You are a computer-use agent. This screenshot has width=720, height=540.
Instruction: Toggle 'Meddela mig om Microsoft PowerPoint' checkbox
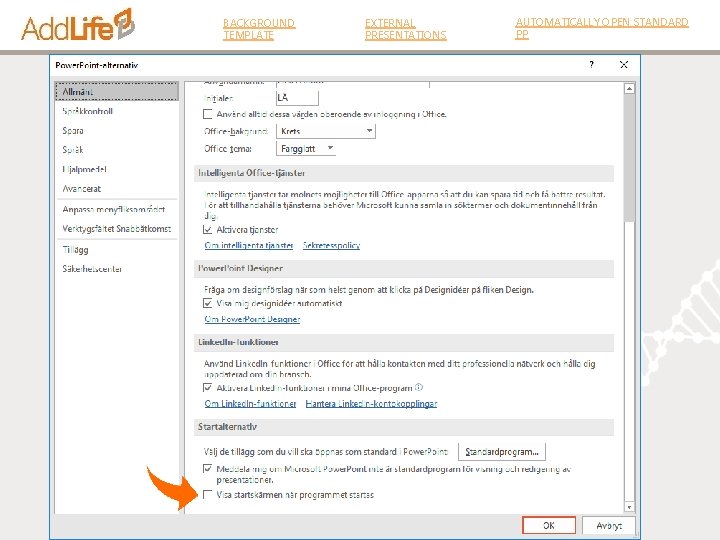coord(208,469)
